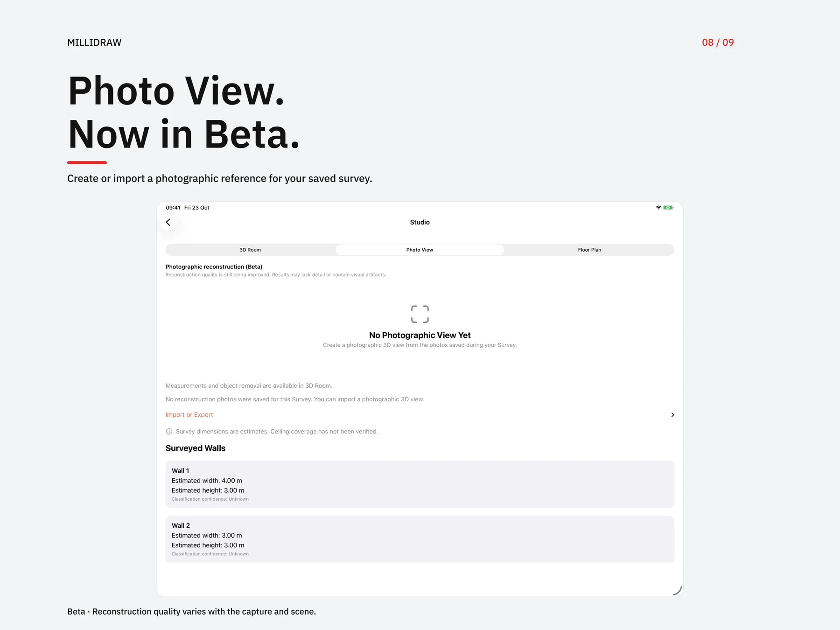Select the Photo View tab
Image resolution: width=840 pixels, height=630 pixels.
point(420,250)
